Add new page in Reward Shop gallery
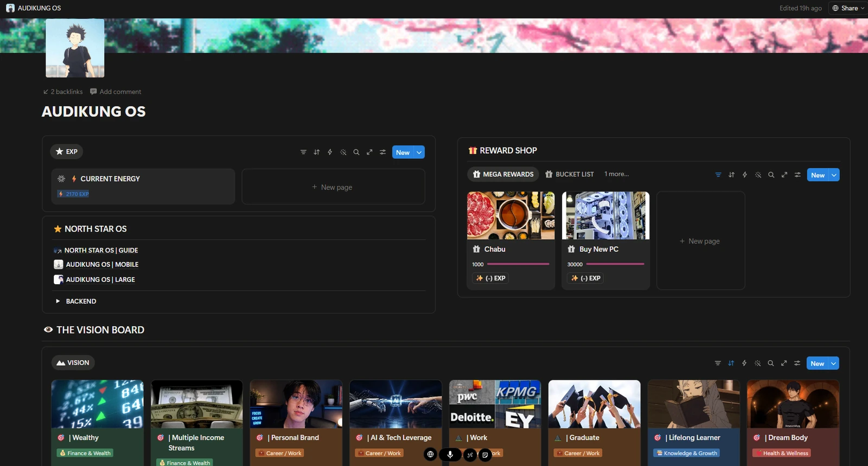The height and width of the screenshot is (466, 868). 700,241
